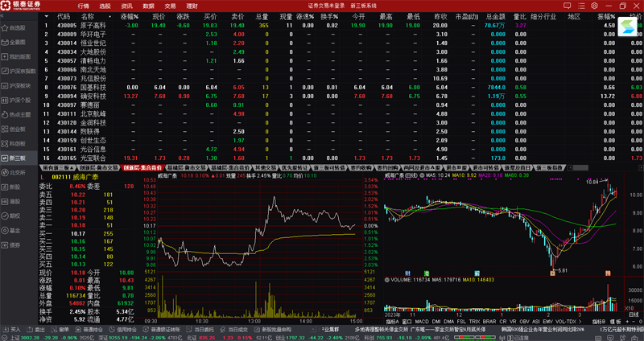
Task: Click the 卖出 sell toolbar button
Action: [36, 330]
